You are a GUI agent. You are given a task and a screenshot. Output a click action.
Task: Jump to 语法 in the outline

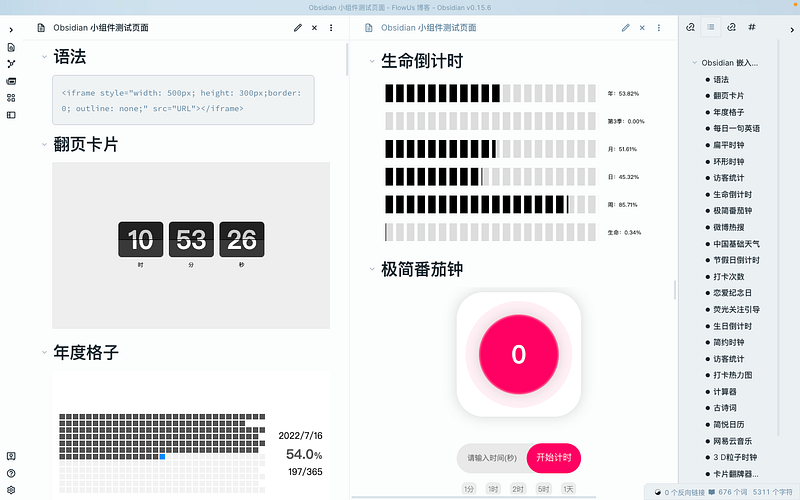(x=721, y=80)
